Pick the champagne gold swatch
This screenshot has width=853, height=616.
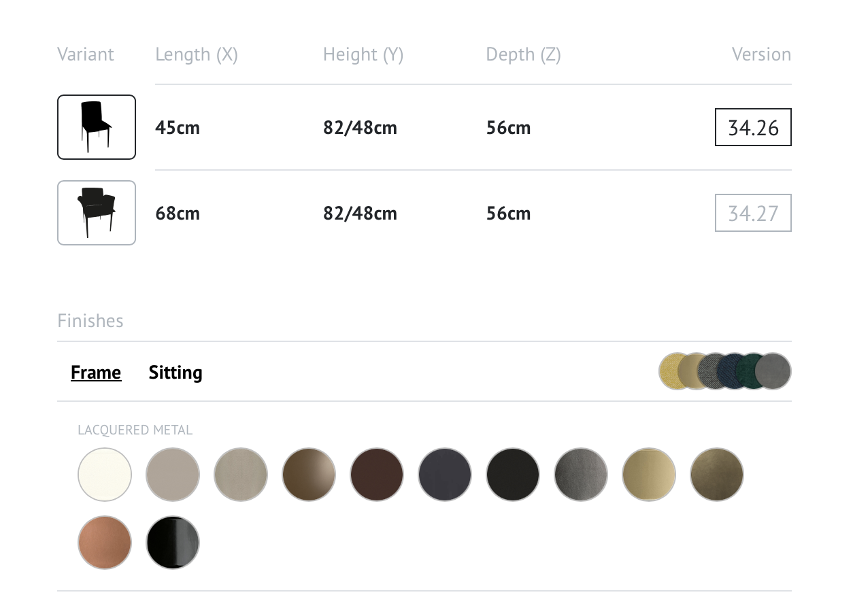tap(649, 475)
